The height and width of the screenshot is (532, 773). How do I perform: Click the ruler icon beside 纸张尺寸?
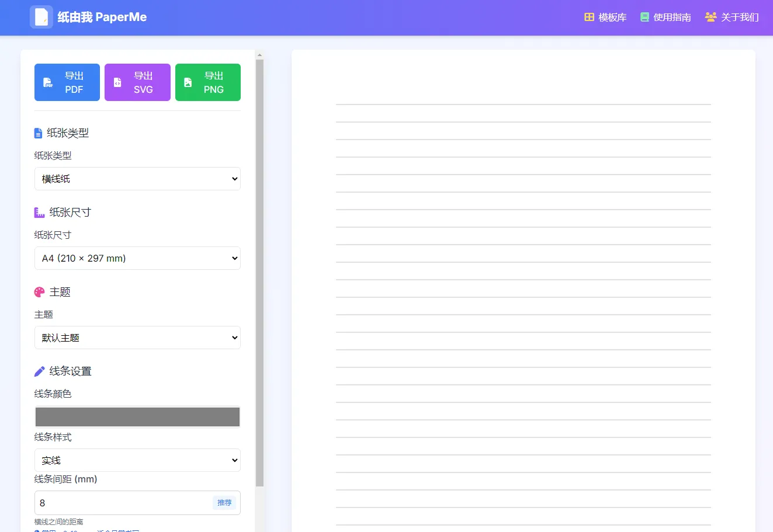pyautogui.click(x=39, y=213)
